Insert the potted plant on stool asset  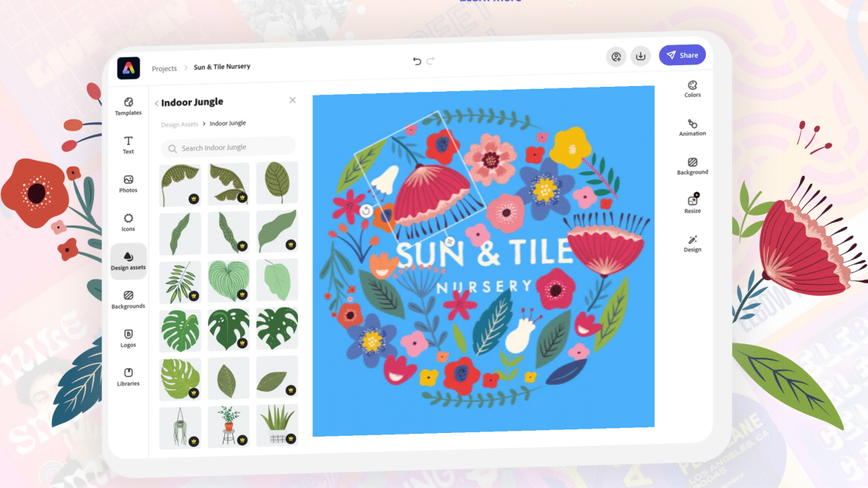228,426
